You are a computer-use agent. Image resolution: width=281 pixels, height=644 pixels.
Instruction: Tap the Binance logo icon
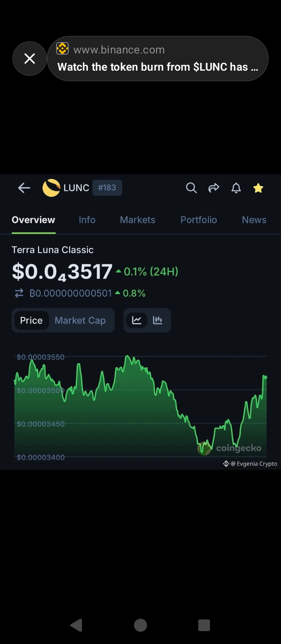point(62,49)
